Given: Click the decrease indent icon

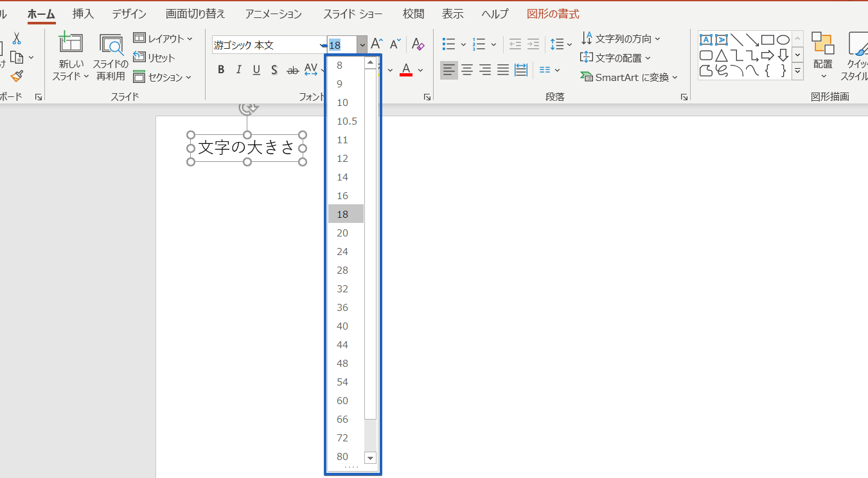Looking at the screenshot, I should point(515,44).
